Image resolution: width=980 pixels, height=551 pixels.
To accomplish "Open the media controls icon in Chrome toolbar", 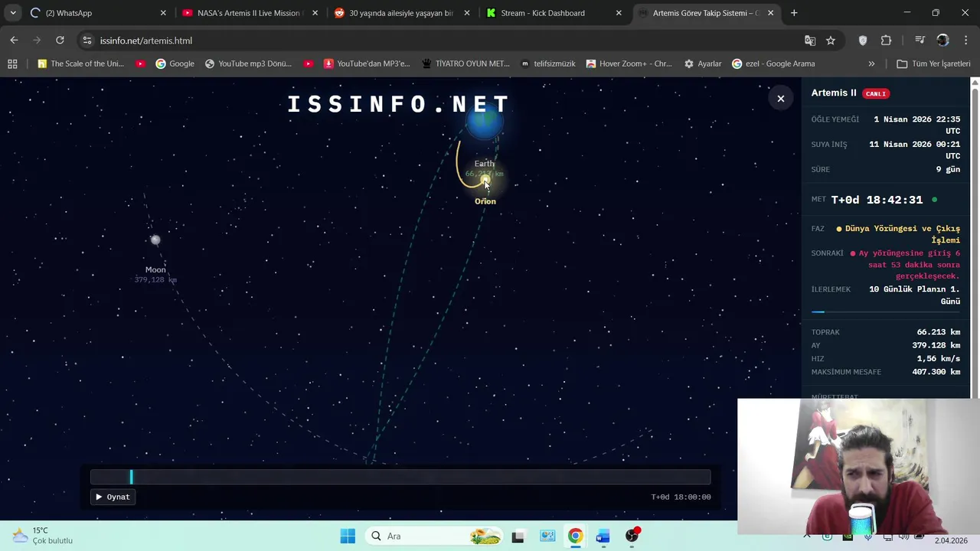I will click(920, 41).
